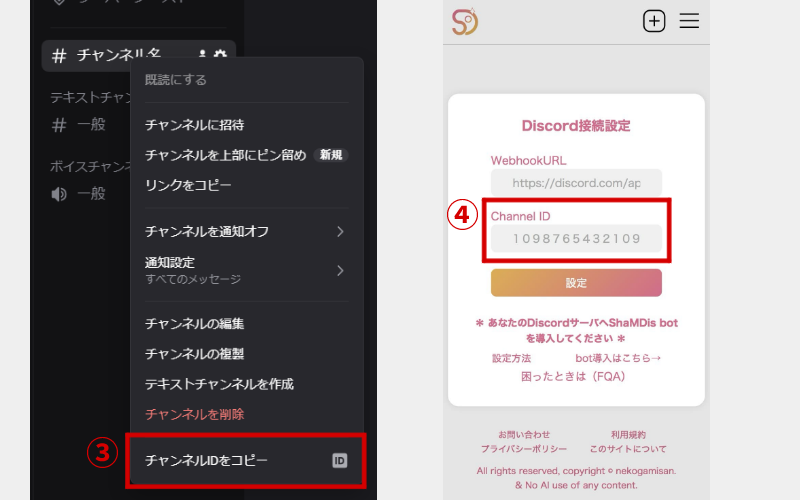Image resolution: width=800 pixels, height=500 pixels.
Task: Open the hamburger menu icon
Action: click(689, 21)
